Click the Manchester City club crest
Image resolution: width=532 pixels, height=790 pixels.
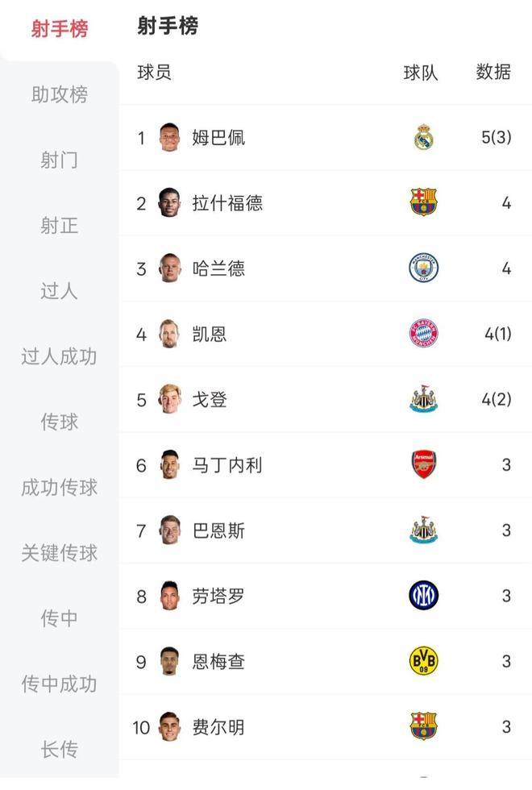[424, 268]
